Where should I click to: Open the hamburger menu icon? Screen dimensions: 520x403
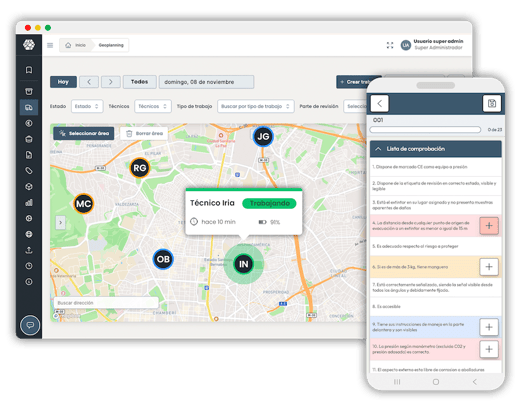click(x=50, y=45)
